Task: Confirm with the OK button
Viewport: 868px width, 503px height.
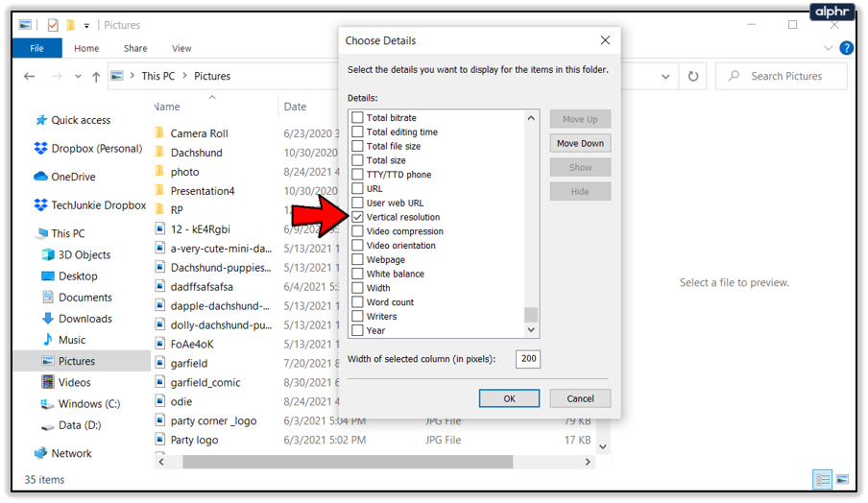Action: coord(509,398)
